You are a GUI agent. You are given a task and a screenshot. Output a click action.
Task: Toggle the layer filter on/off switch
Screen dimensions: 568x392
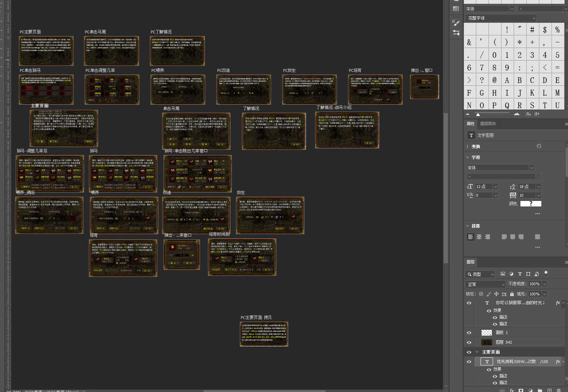point(546,273)
